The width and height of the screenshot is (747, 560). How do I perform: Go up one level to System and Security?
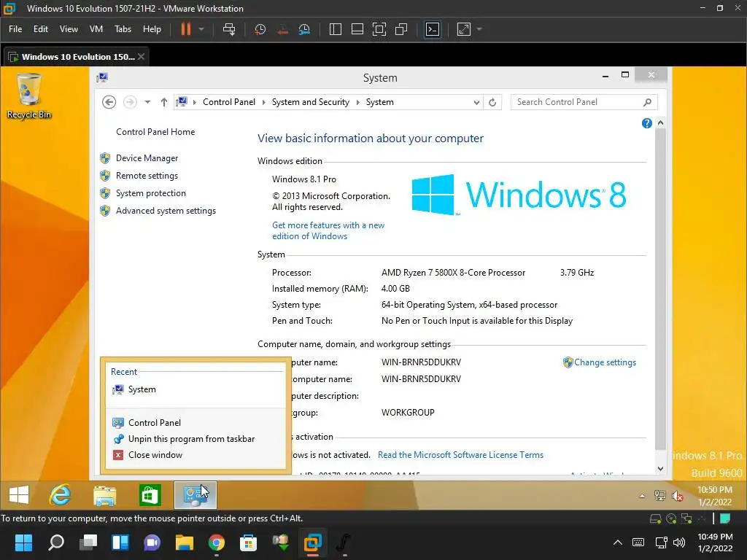(x=164, y=102)
